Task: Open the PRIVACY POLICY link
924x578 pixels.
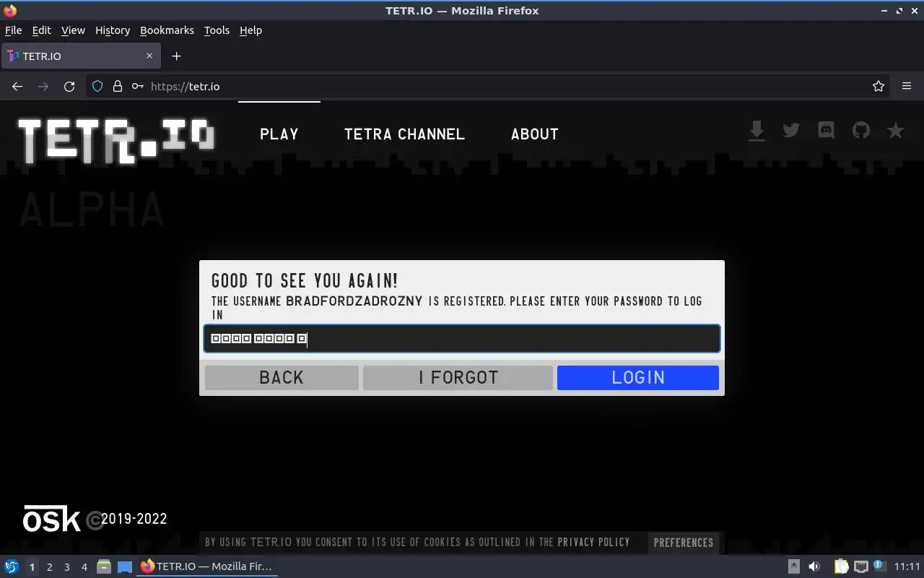Action: pyautogui.click(x=593, y=542)
